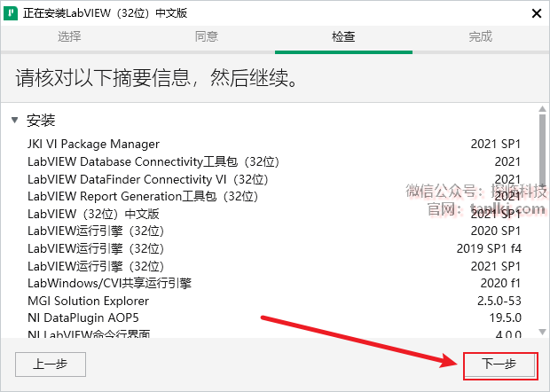Select the JKI VI Package Manager row
The image size is (550, 392).
[x=274, y=144]
